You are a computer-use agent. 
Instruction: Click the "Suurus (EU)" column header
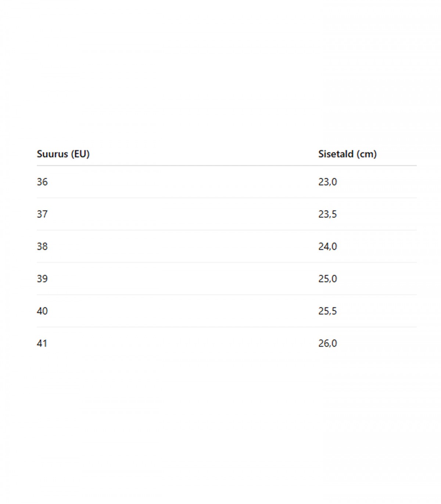(x=63, y=154)
